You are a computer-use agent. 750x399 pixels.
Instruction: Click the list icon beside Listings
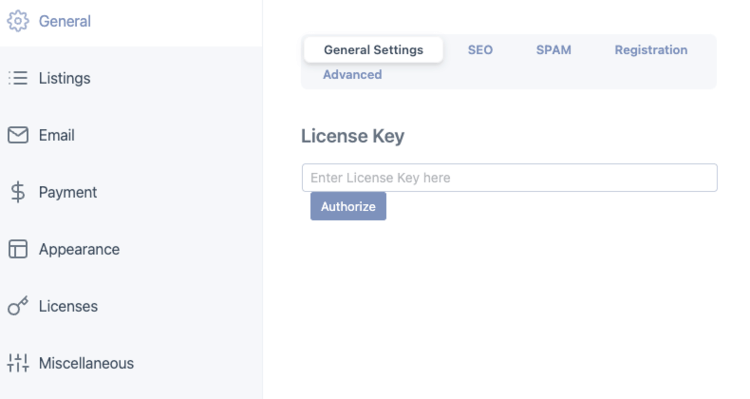(18, 78)
